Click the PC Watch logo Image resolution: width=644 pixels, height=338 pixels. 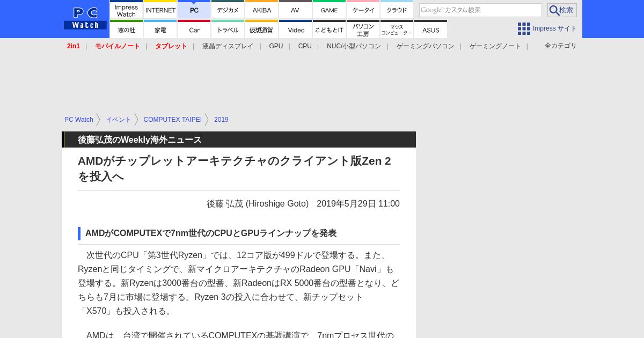[x=85, y=19]
